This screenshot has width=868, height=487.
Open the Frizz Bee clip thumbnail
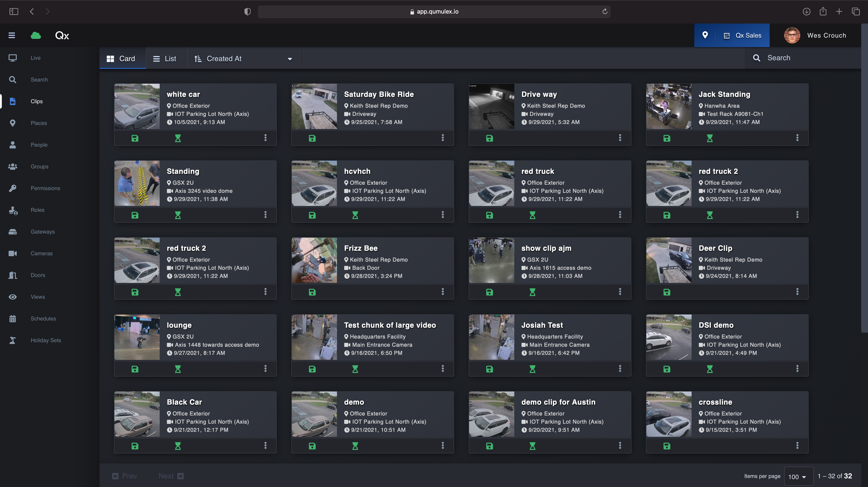pyautogui.click(x=314, y=260)
